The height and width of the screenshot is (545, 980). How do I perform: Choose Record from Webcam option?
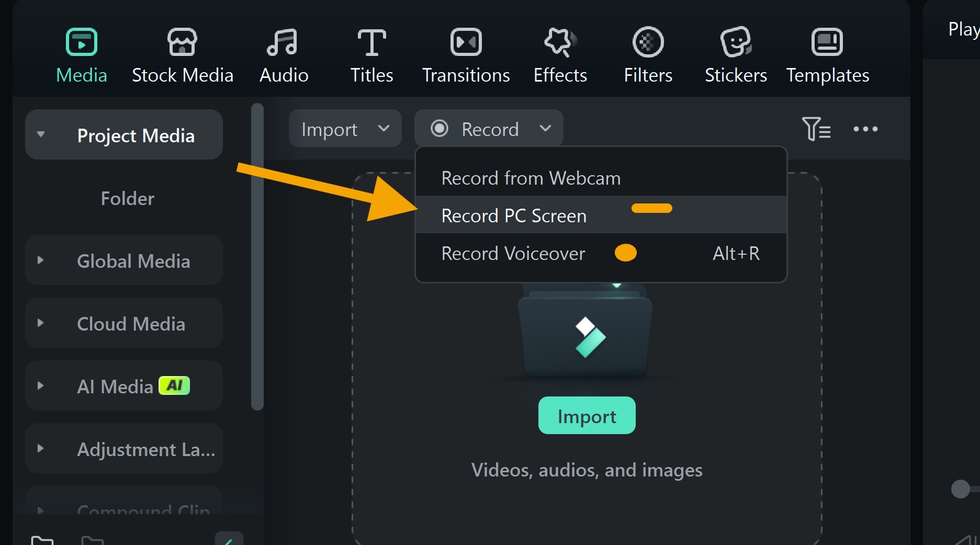(531, 178)
